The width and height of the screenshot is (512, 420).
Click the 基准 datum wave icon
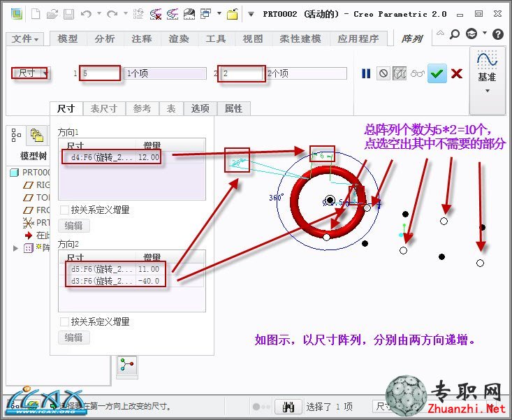(487, 59)
